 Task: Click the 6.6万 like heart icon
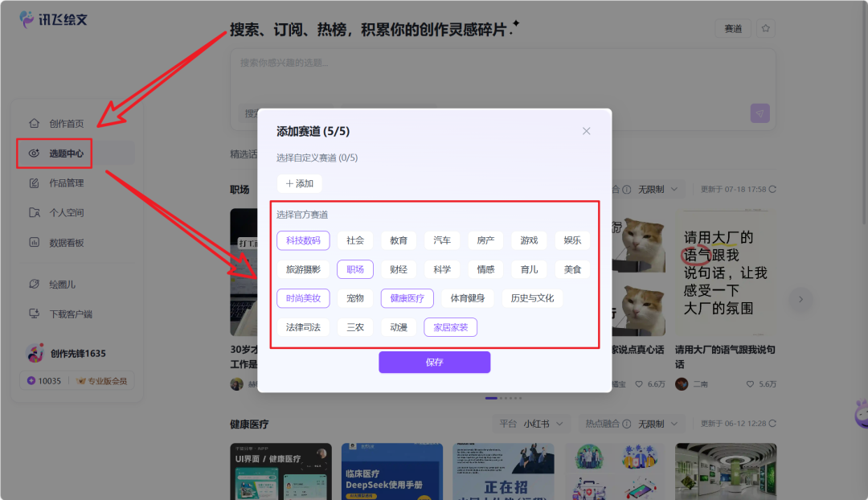pyautogui.click(x=639, y=383)
